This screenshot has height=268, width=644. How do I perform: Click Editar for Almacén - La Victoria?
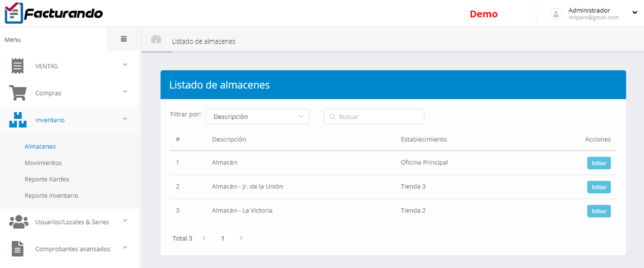(x=598, y=211)
